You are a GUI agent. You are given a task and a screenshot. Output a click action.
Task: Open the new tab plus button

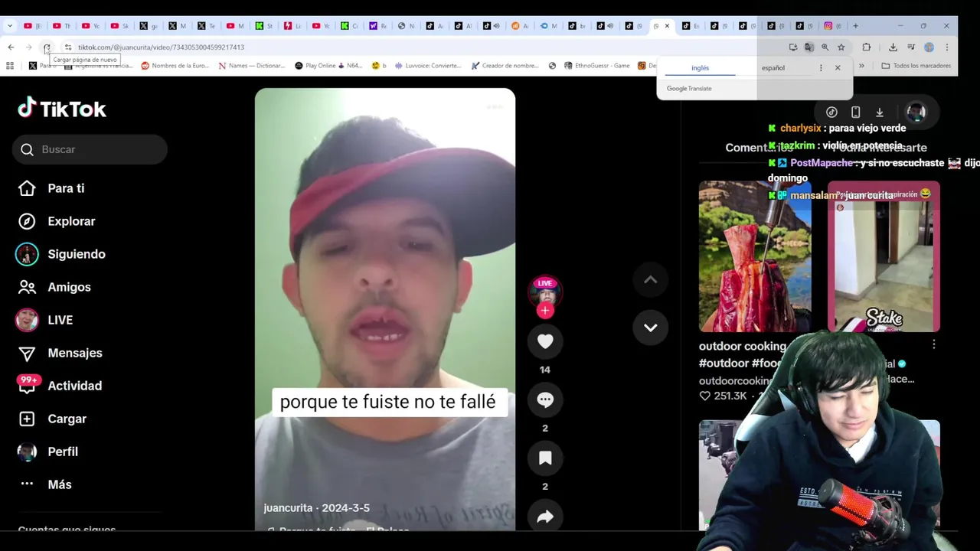(855, 26)
